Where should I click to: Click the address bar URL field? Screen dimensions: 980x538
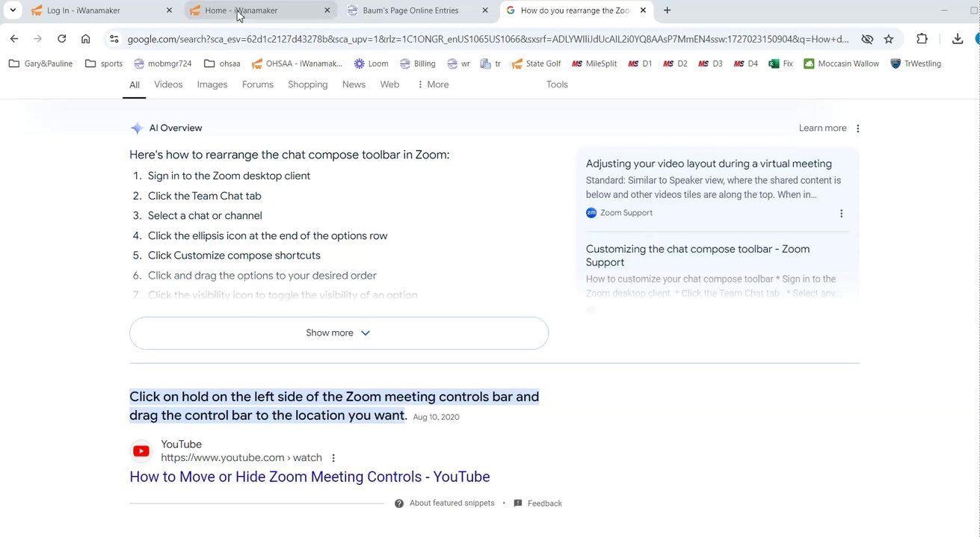pyautogui.click(x=486, y=39)
